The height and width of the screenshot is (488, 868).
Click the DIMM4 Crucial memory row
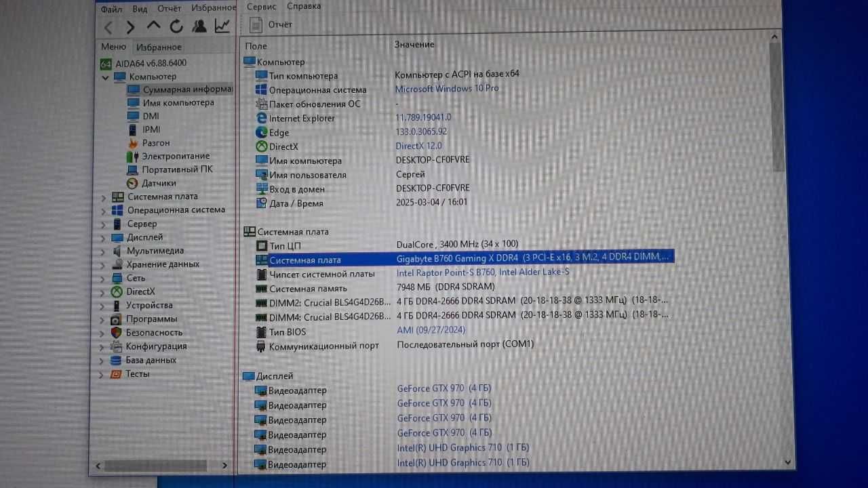[462, 316]
